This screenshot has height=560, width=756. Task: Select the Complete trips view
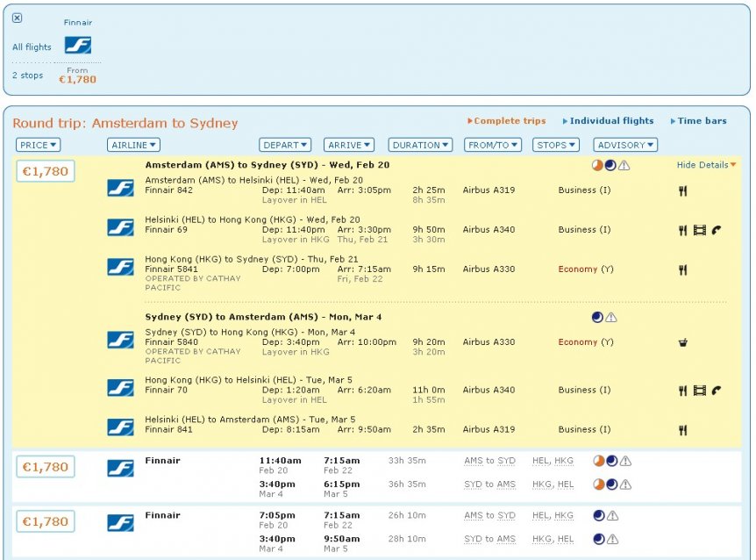pos(509,121)
